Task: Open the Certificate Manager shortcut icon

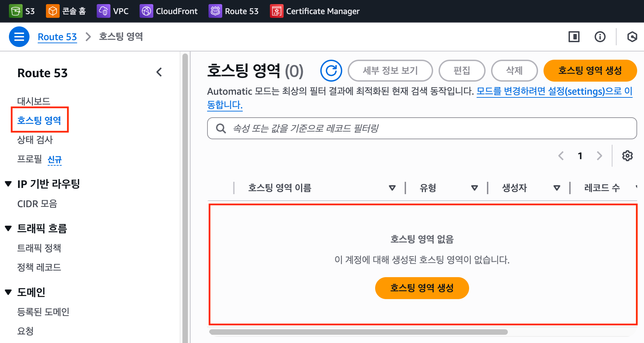Action: coord(276,11)
